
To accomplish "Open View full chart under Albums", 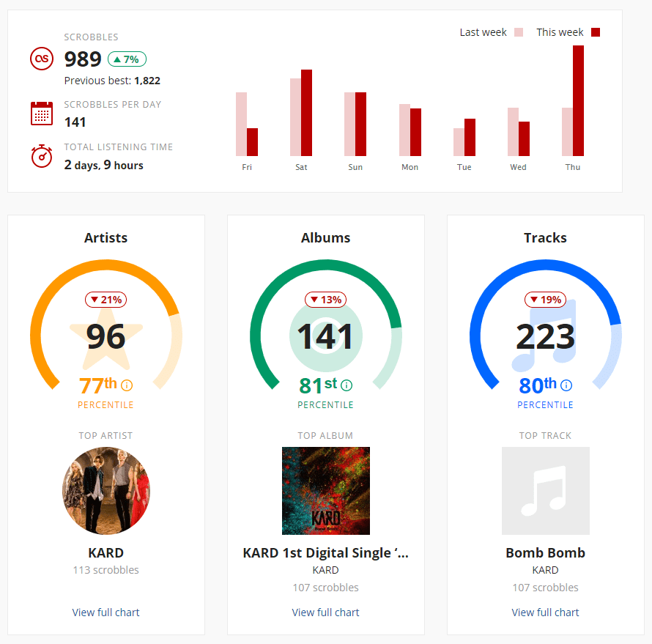I will [325, 612].
